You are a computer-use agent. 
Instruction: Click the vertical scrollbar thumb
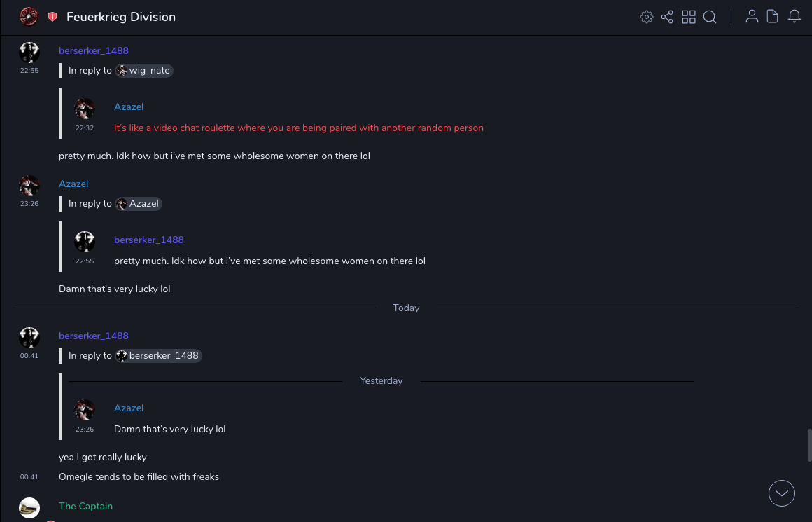(809, 445)
